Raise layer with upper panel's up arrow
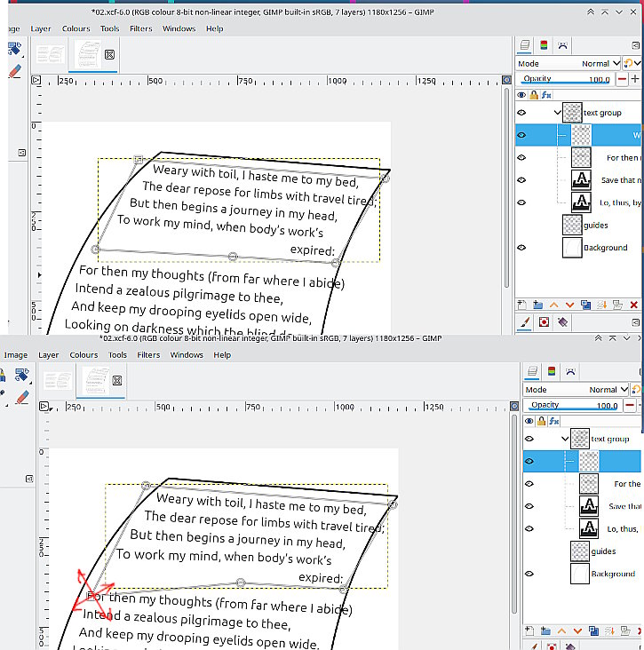This screenshot has height=650, width=644. pos(554,305)
